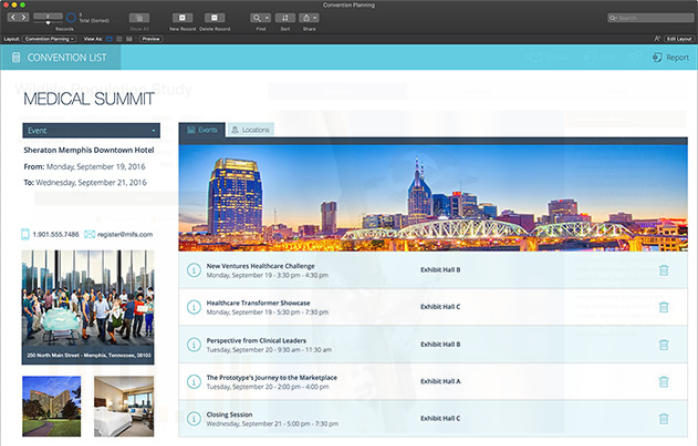Viewport: 698px width, 446px height.
Task: Click 'Sheraton Memphis Downtown Hotel' text
Action: pos(89,150)
